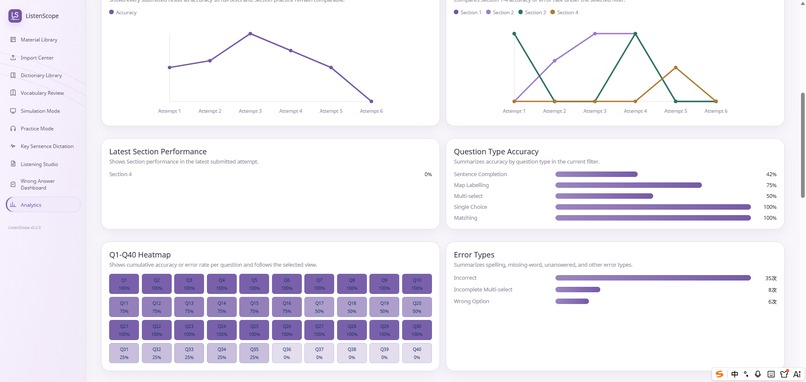Click the Dictionary Library book icon
806x382 pixels.
click(x=13, y=75)
